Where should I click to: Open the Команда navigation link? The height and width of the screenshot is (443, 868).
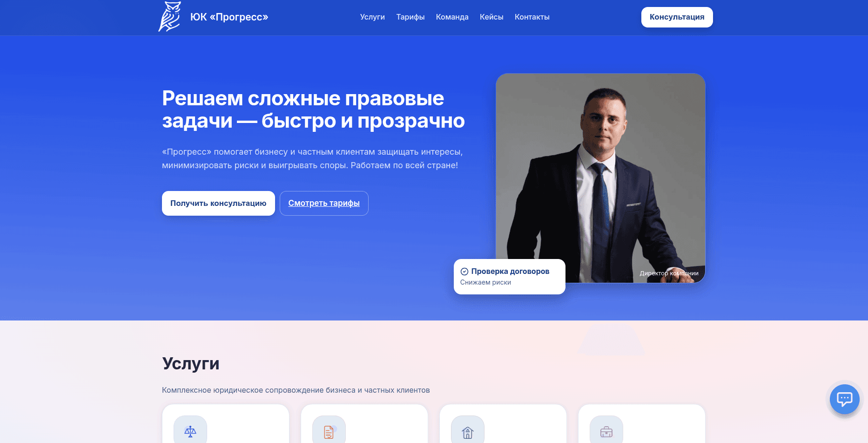(x=452, y=17)
